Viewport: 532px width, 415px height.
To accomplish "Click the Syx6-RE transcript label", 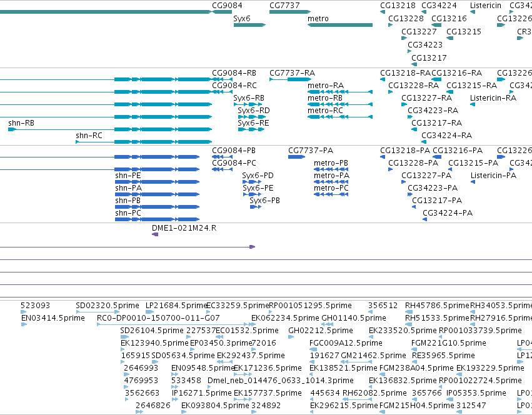I will coord(253,123).
